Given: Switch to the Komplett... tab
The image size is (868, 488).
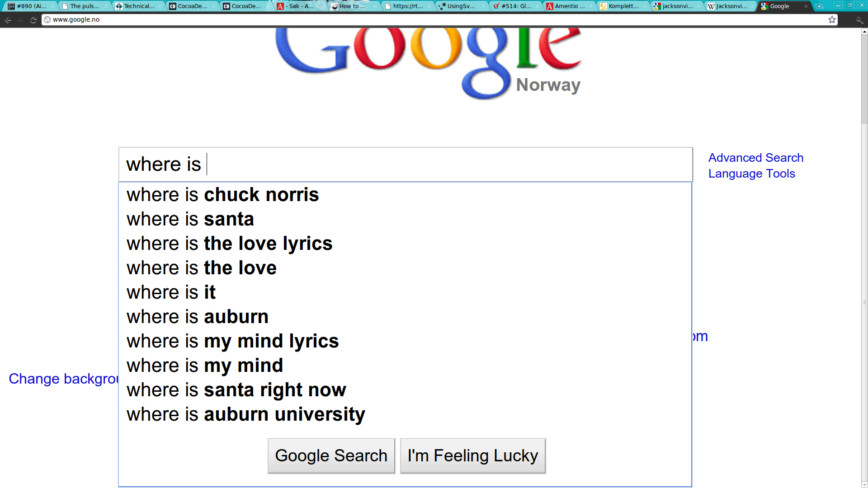Looking at the screenshot, I should point(623,6).
